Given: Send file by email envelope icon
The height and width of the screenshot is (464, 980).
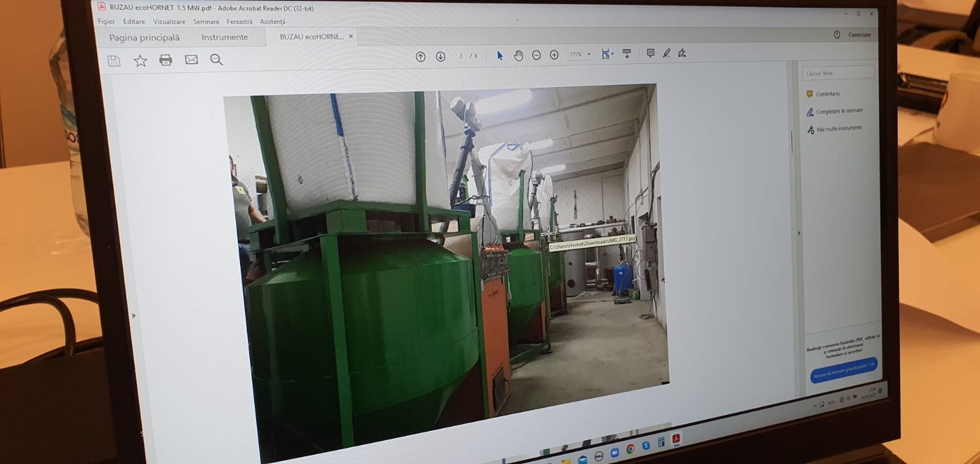Looking at the screenshot, I should point(191,59).
